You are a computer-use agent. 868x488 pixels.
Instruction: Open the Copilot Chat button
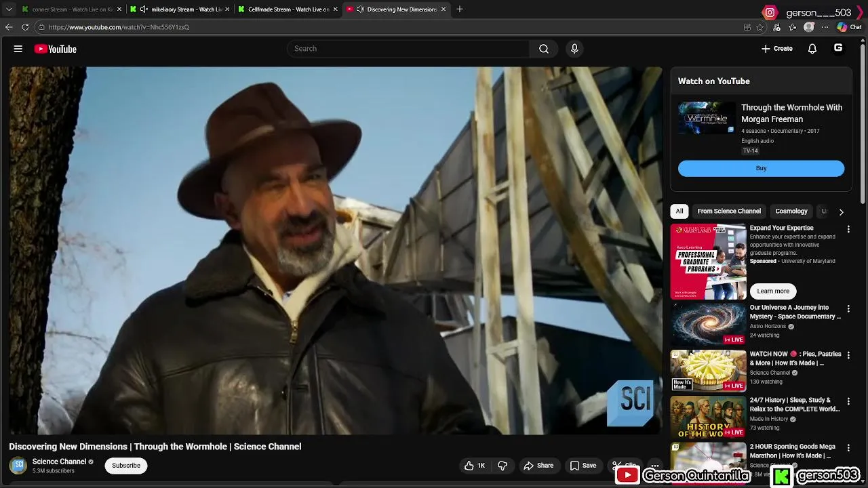849,27
